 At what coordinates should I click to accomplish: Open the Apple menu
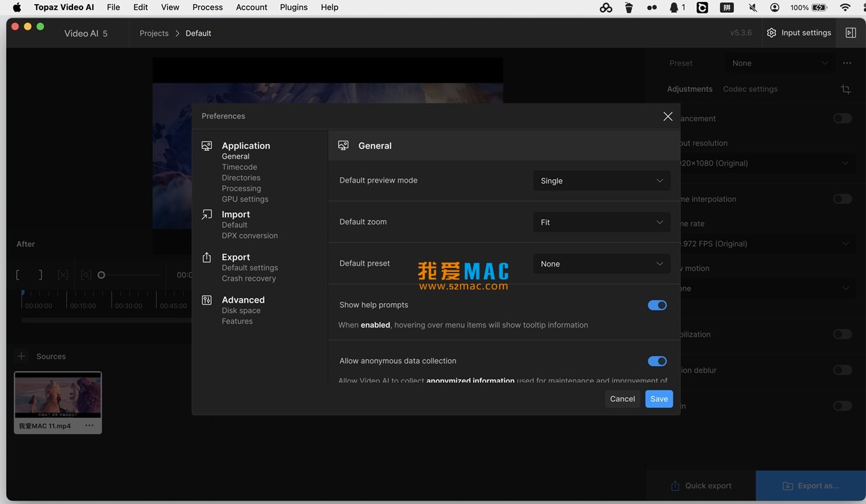pos(17,7)
